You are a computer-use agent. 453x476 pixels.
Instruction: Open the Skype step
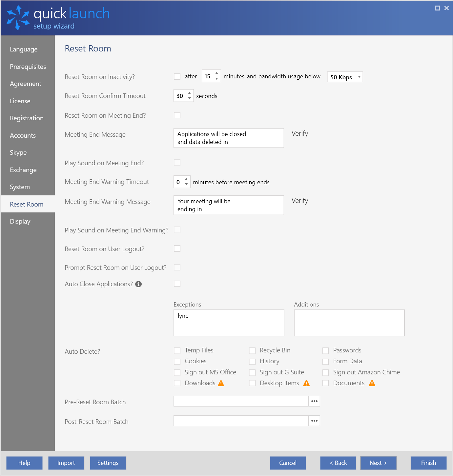coord(28,153)
